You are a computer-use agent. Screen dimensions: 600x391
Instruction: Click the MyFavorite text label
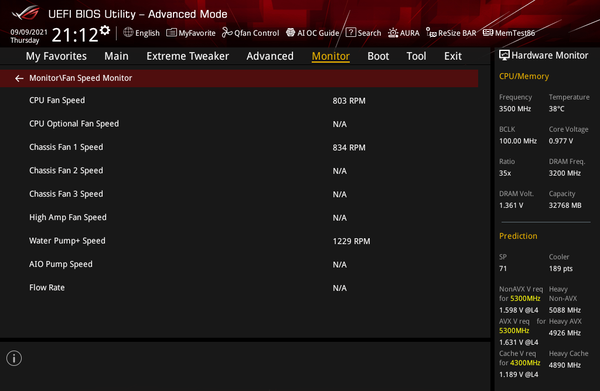coord(197,33)
